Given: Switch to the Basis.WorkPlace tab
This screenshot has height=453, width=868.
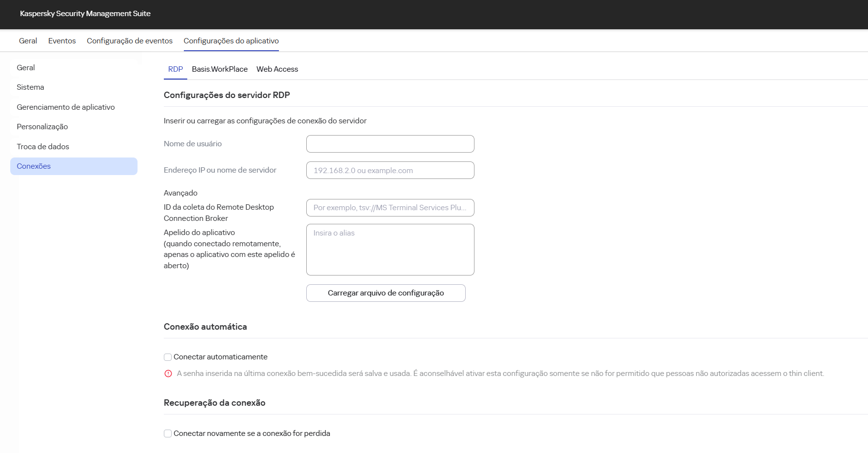Looking at the screenshot, I should (219, 69).
